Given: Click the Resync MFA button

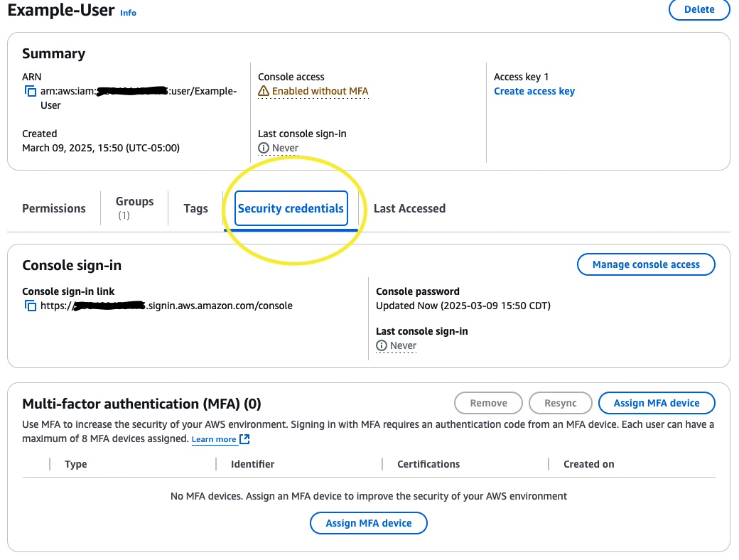Looking at the screenshot, I should 560,403.
